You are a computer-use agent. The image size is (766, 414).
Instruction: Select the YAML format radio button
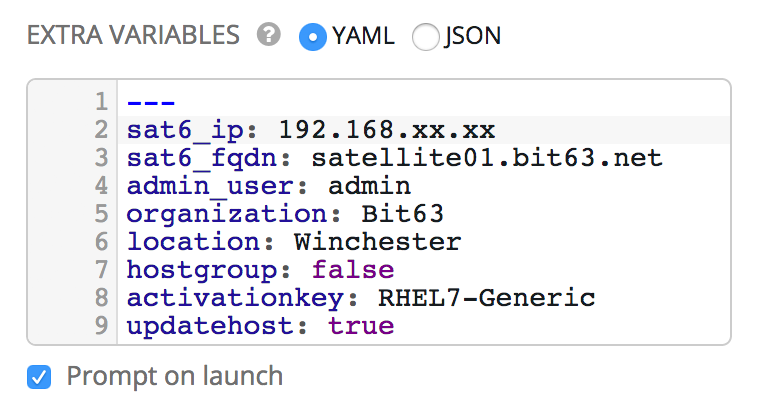313,37
